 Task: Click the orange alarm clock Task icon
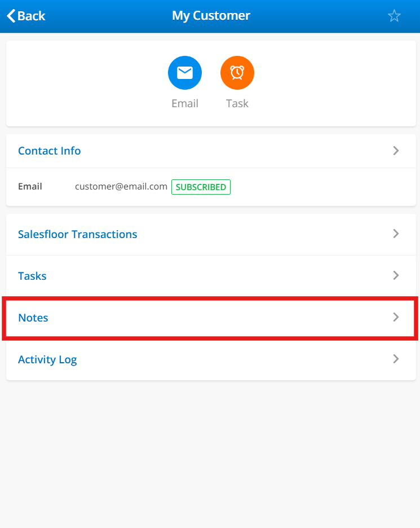coord(237,73)
